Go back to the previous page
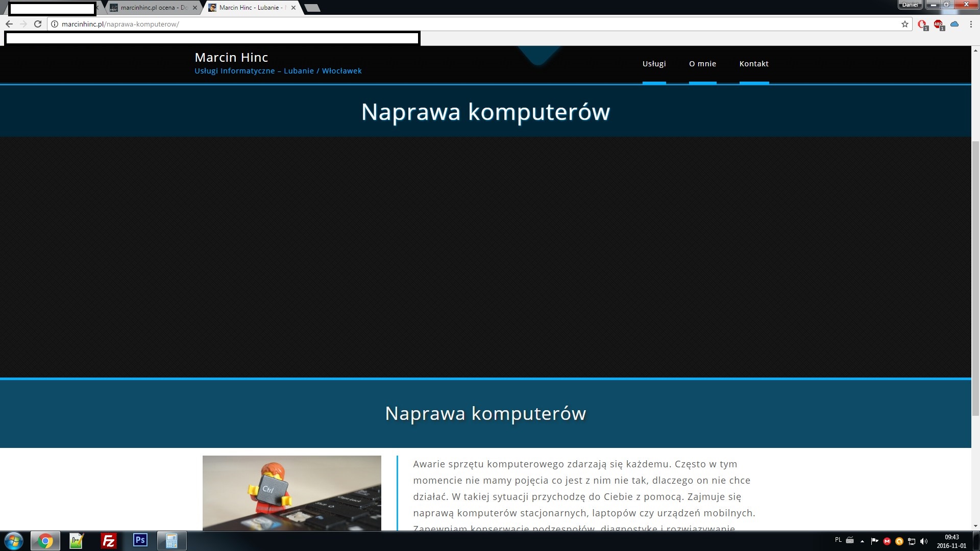 9,24
